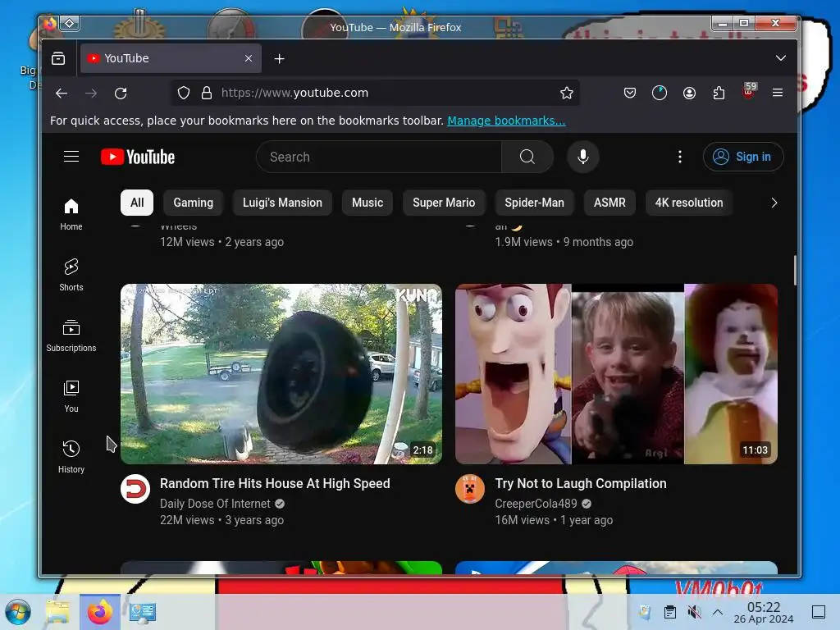Viewport: 840px width, 630px height.
Task: Open Random Tire Hits House title
Action: 275,483
